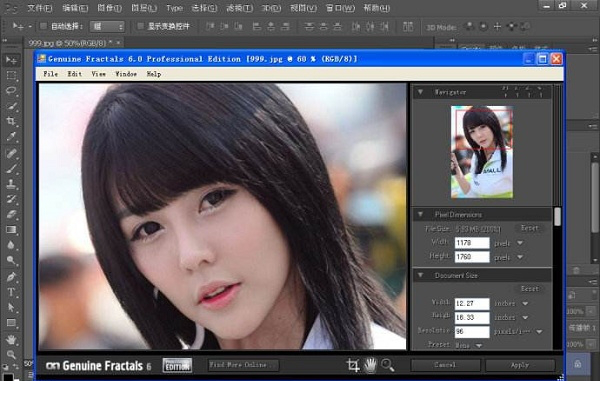Click the Auto-Align Layers icon

pos(408,26)
